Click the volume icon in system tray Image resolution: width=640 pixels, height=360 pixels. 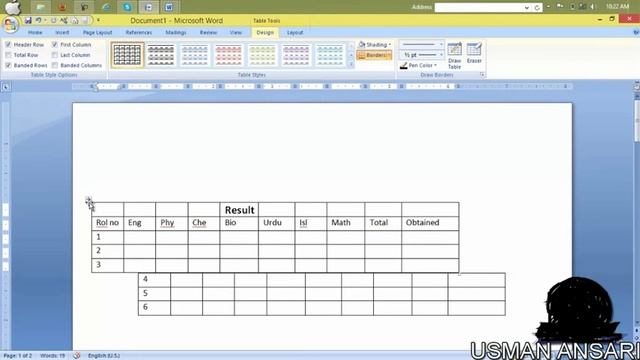593,7
